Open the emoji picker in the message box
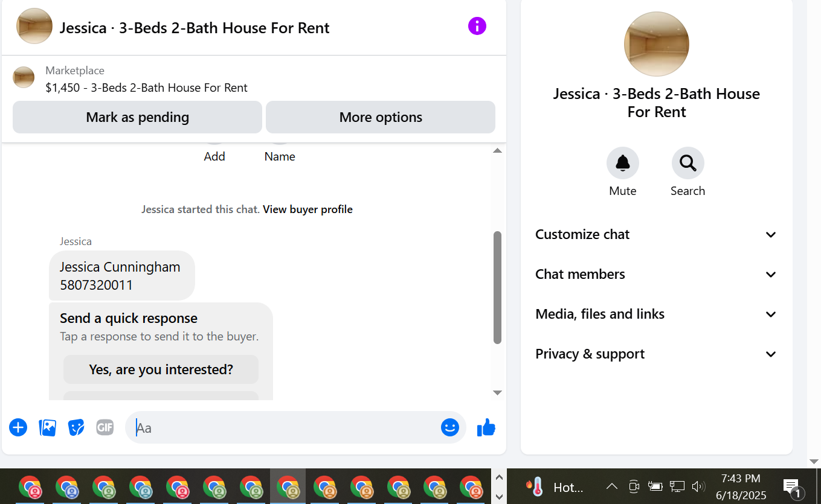This screenshot has height=504, width=821. pyautogui.click(x=450, y=427)
